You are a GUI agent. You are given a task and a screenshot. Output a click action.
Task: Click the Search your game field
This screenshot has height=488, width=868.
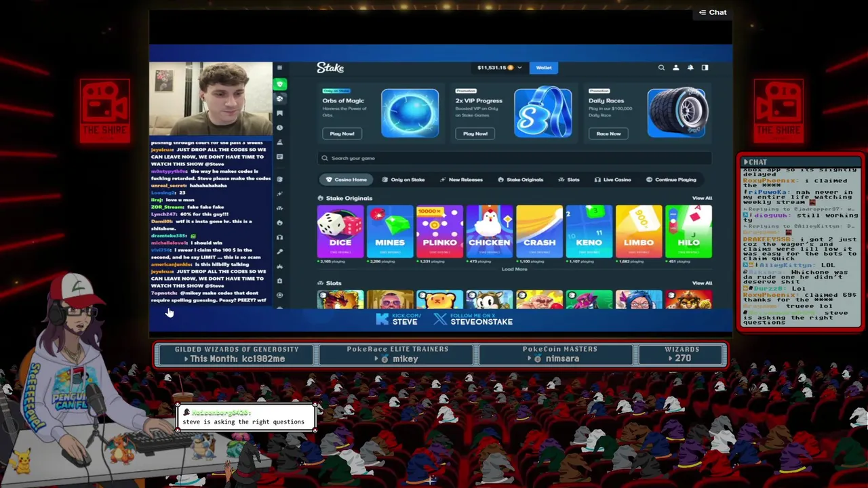pyautogui.click(x=515, y=158)
